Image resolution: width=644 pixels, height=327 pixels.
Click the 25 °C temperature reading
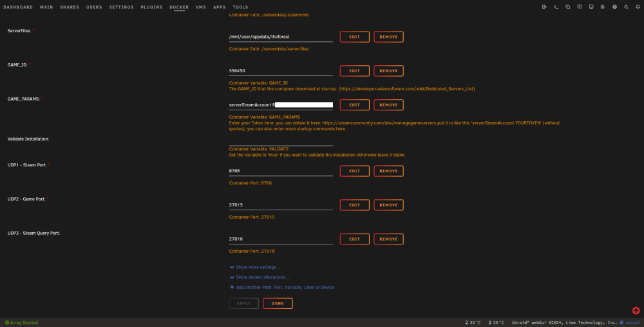pos(496,323)
